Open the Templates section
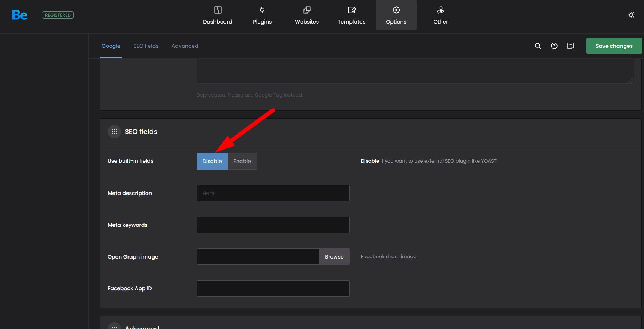 (x=351, y=15)
